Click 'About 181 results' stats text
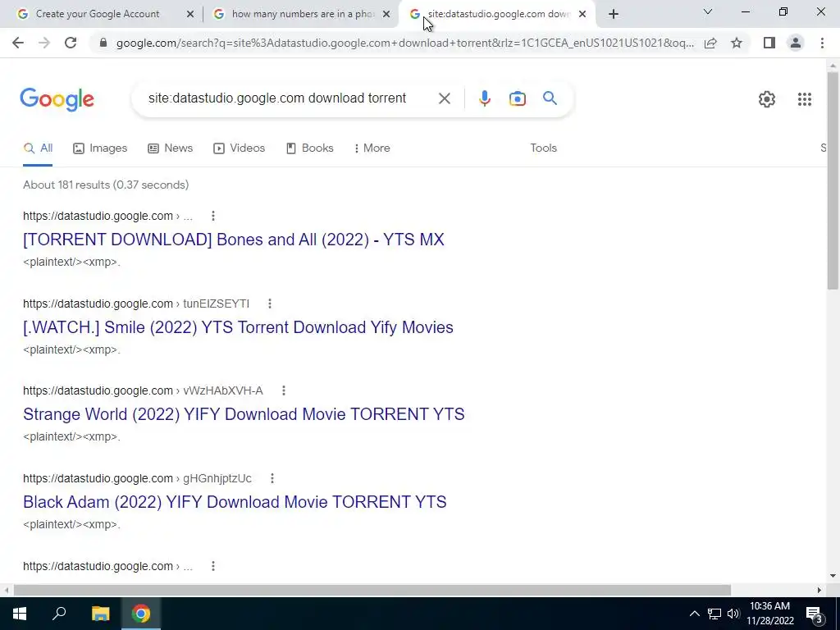The image size is (840, 630). click(x=106, y=185)
